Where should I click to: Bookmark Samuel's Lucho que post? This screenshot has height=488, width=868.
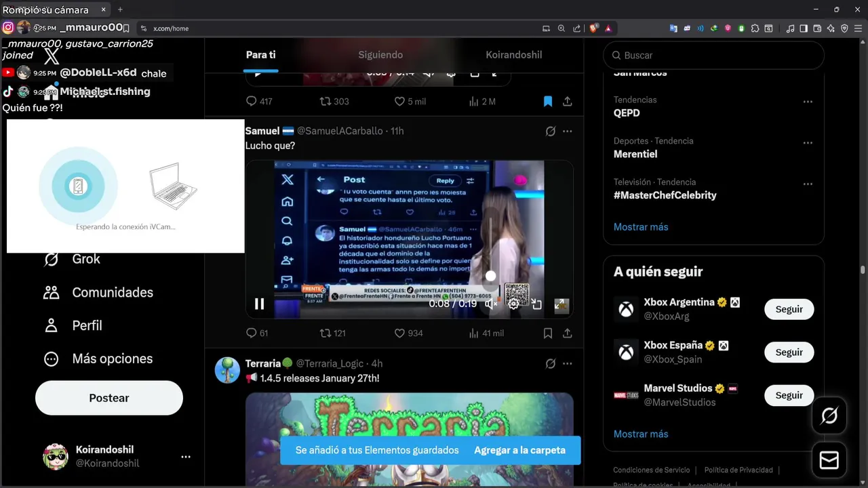pyautogui.click(x=548, y=333)
